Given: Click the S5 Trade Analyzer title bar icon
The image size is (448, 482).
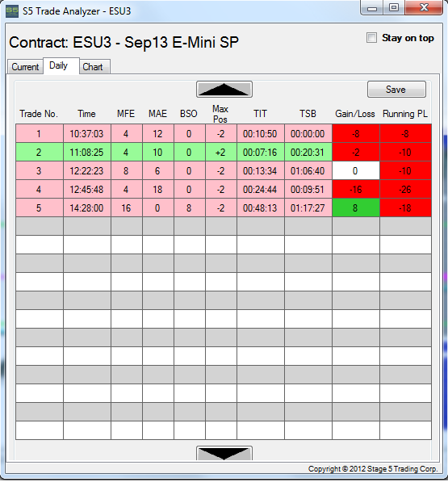Looking at the screenshot, I should coord(12,11).
